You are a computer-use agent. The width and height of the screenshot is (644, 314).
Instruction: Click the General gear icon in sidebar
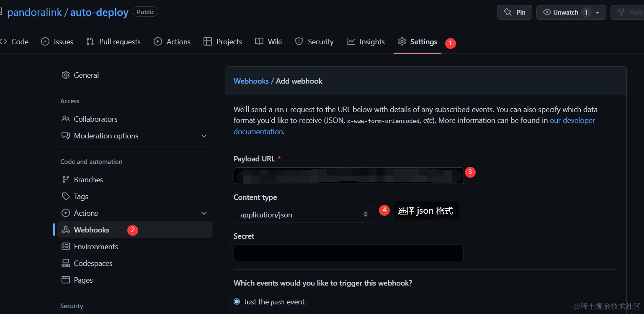(66, 75)
